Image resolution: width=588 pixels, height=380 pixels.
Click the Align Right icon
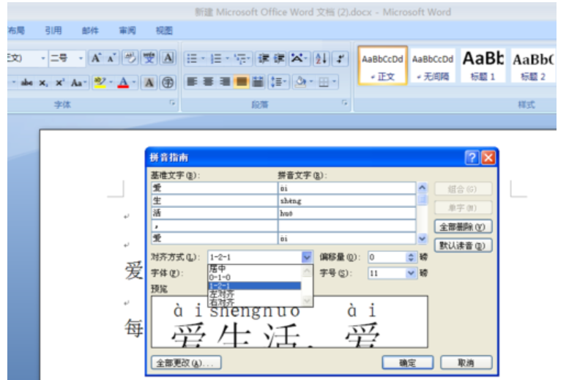pos(225,82)
